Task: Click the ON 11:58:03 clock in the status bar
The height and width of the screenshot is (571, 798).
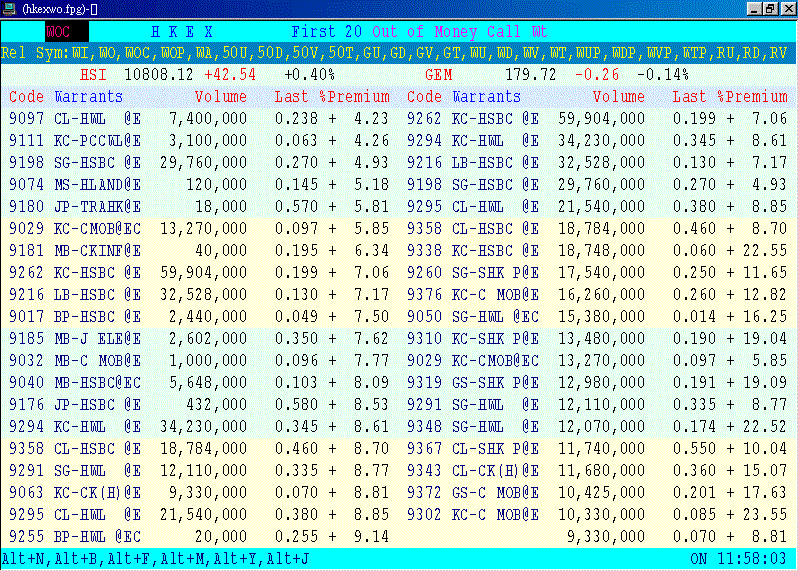Action: (738, 559)
